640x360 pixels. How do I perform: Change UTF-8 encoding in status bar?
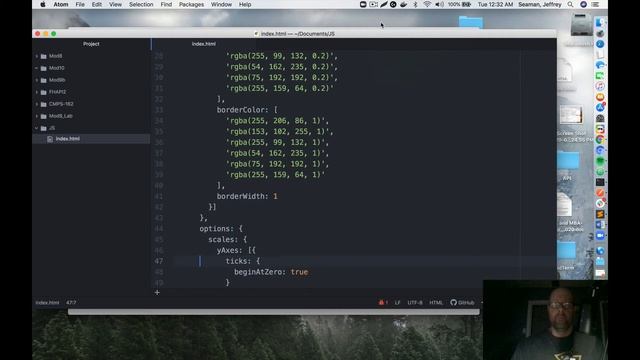point(415,302)
